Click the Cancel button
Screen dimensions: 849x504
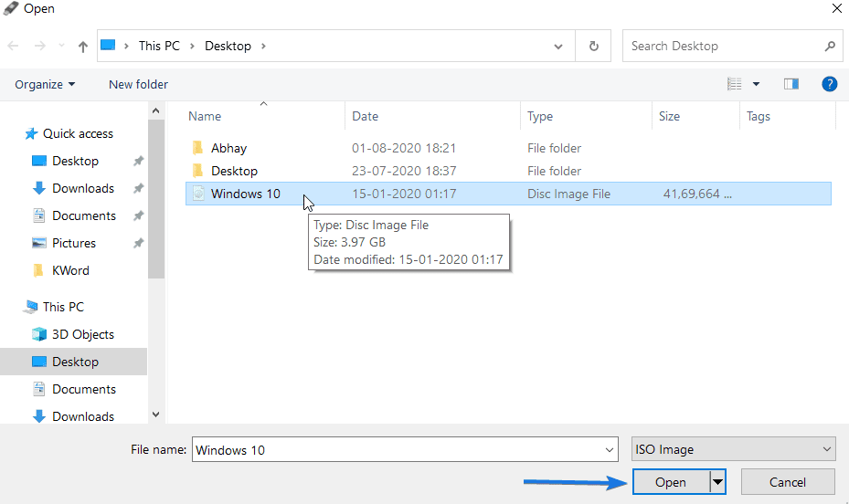pos(787,482)
